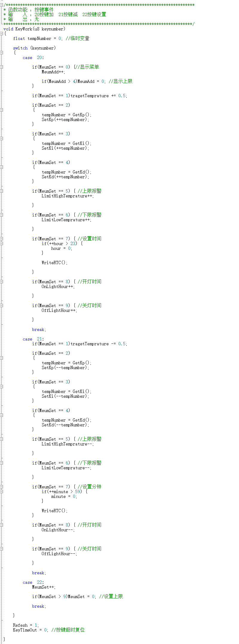
Task: Click the 'LimitLowTemprature--;' line
Action: (67, 468)
